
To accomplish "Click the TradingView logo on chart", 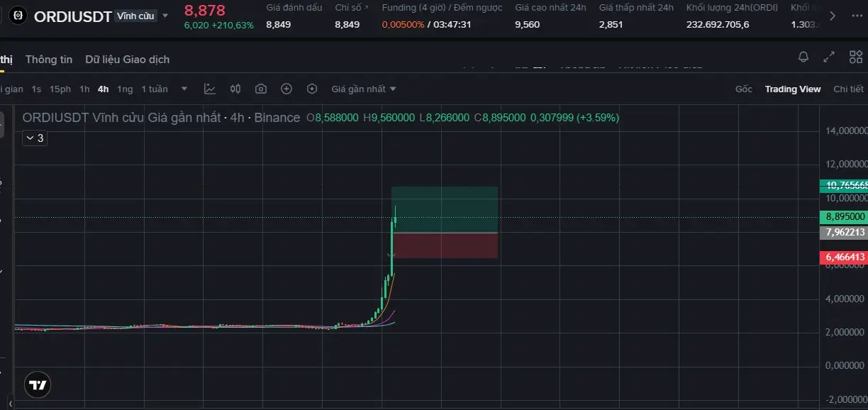I will [x=38, y=385].
